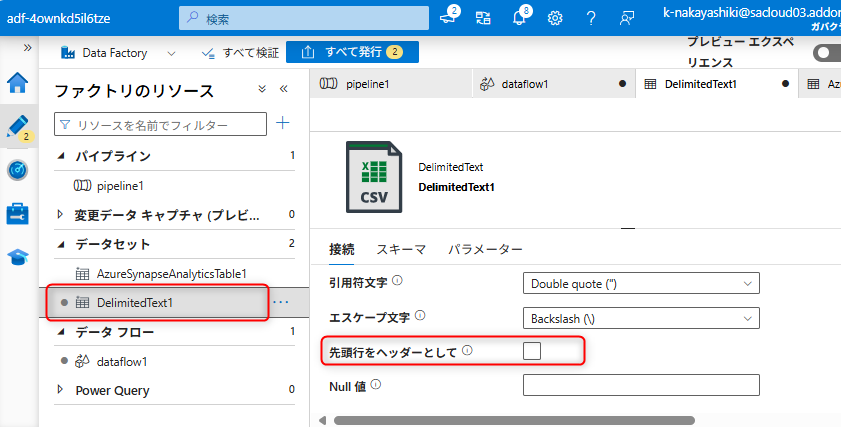Image resolution: width=841 pixels, height=427 pixels.
Task: Select the Author pencil icon in sidebar
Action: [x=18, y=127]
